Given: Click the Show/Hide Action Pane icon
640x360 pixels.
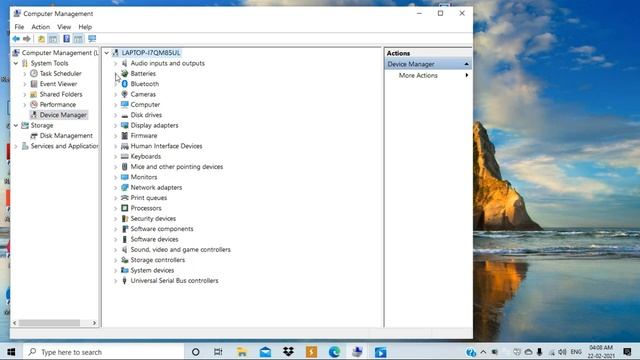Looking at the screenshot, I should click(x=78, y=39).
